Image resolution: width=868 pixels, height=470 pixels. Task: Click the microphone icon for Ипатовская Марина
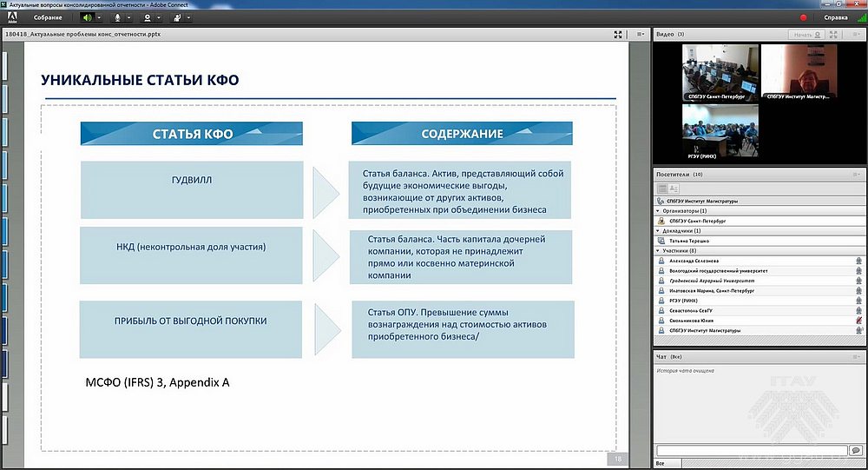tap(858, 291)
